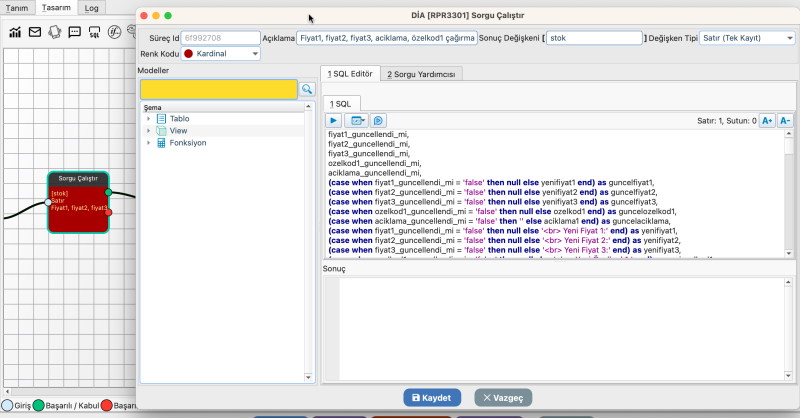Expand the Fonksiyon tree node
The image size is (800, 418).
pos(149,143)
